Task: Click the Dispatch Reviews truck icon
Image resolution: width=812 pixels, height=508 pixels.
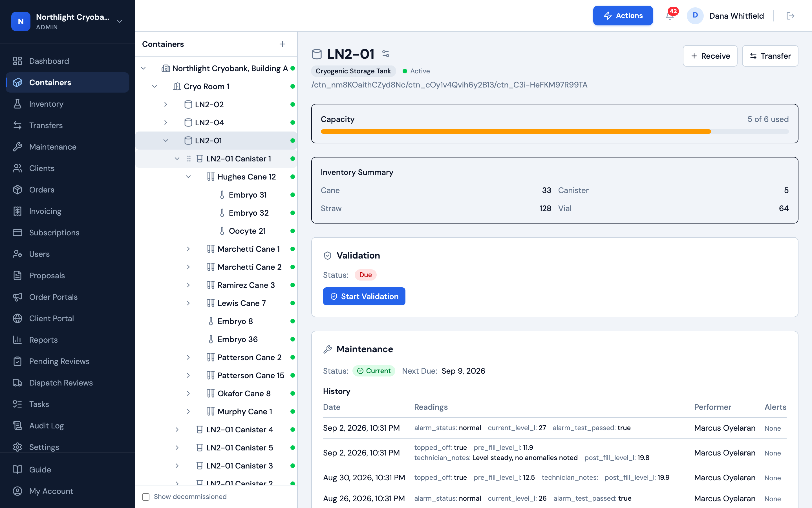Action: 17,383
